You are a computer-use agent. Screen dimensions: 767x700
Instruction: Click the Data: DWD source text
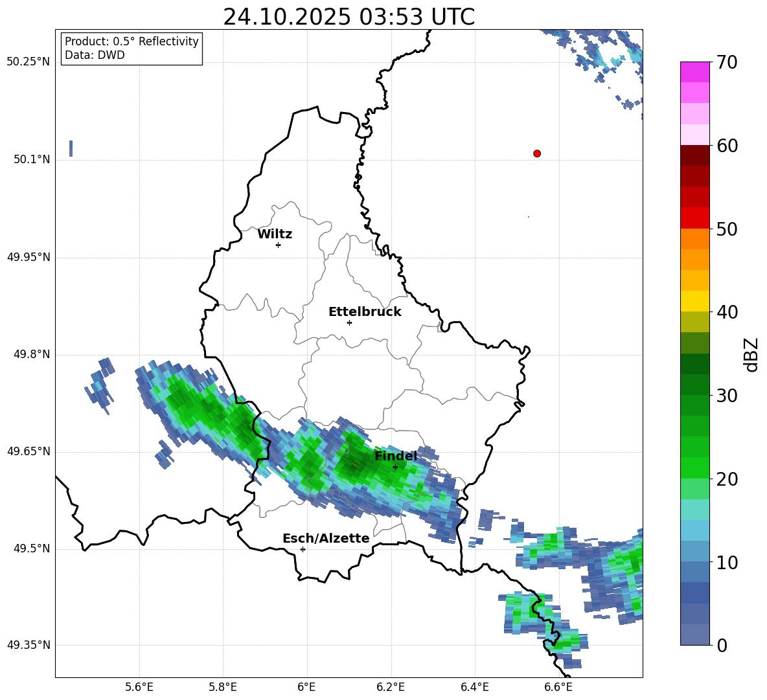pyautogui.click(x=95, y=55)
